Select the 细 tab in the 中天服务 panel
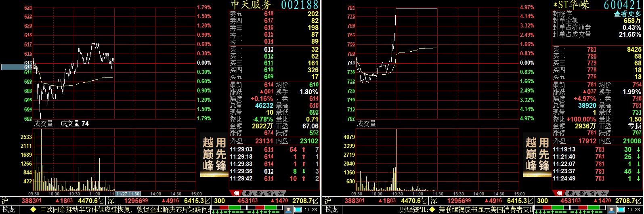This screenshot has height=214, width=644. coord(237,193)
